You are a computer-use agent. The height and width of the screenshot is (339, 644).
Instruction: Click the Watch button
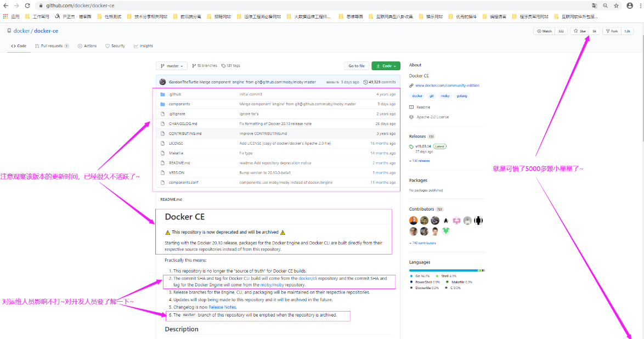[544, 31]
